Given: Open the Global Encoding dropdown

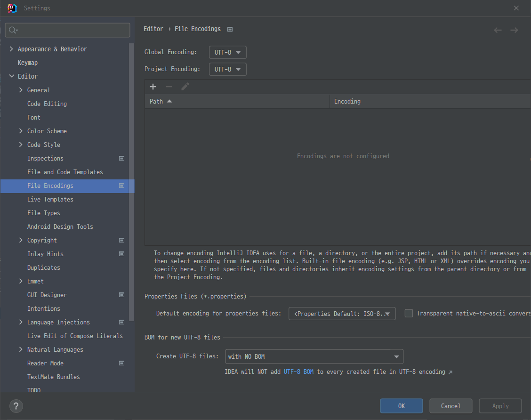Looking at the screenshot, I should [227, 53].
